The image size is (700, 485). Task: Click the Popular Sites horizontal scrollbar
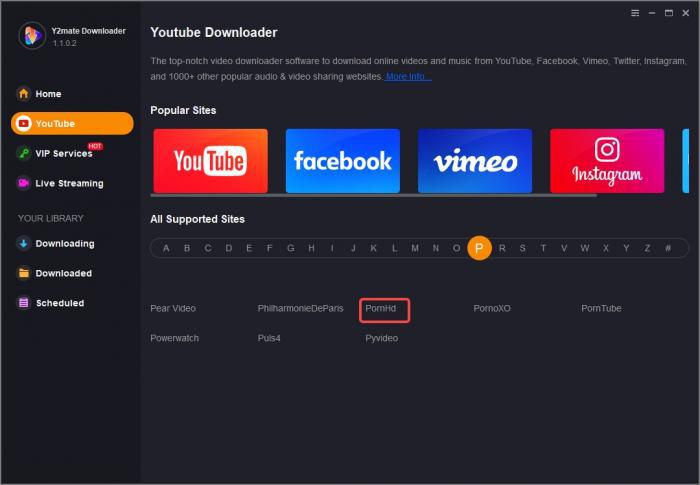(x=373, y=195)
